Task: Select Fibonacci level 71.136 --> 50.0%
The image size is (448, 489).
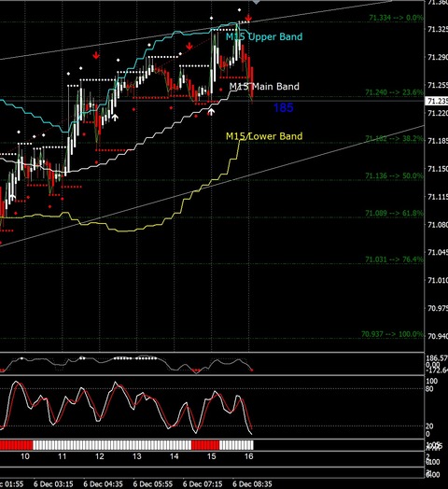Action: point(394,175)
